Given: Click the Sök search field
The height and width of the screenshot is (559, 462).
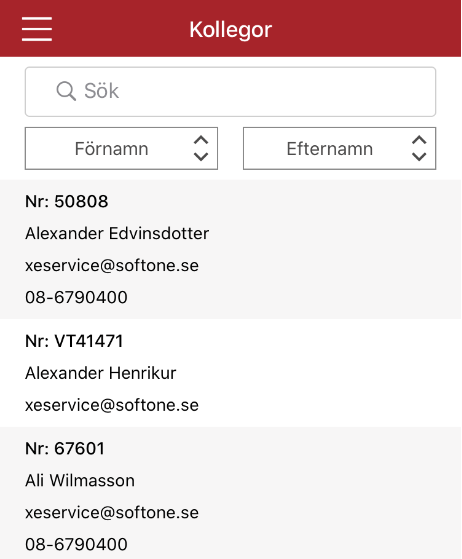Looking at the screenshot, I should pos(230,92).
